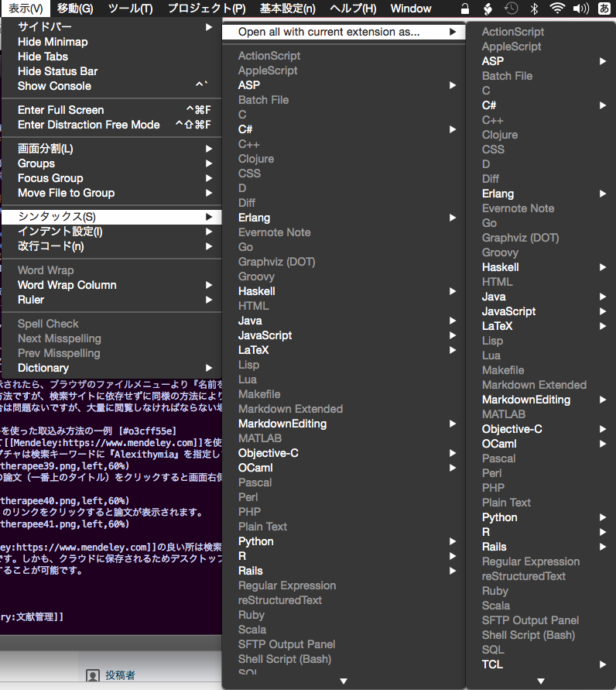This screenshot has height=690, width=616.
Task: Open the 移動(G) menu
Action: click(x=75, y=9)
